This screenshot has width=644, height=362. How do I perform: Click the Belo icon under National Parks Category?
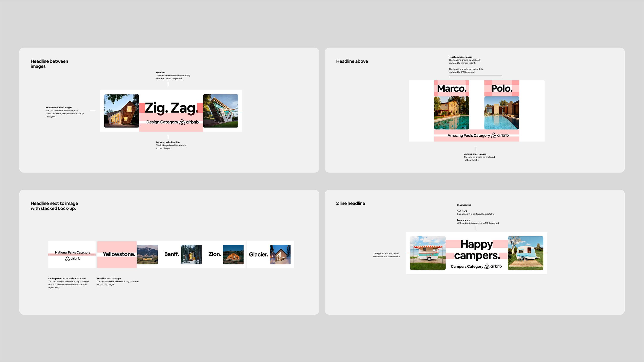67,259
